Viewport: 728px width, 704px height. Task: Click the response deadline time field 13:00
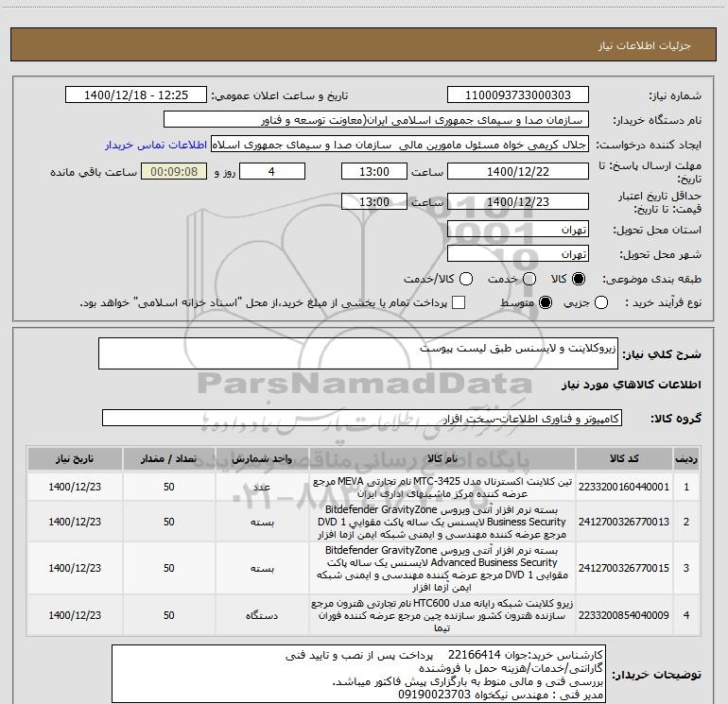[x=374, y=171]
